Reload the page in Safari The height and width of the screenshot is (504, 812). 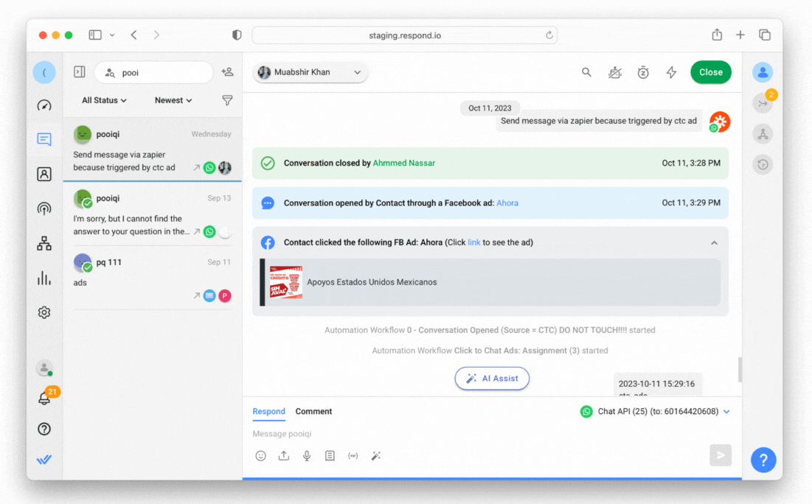point(549,35)
